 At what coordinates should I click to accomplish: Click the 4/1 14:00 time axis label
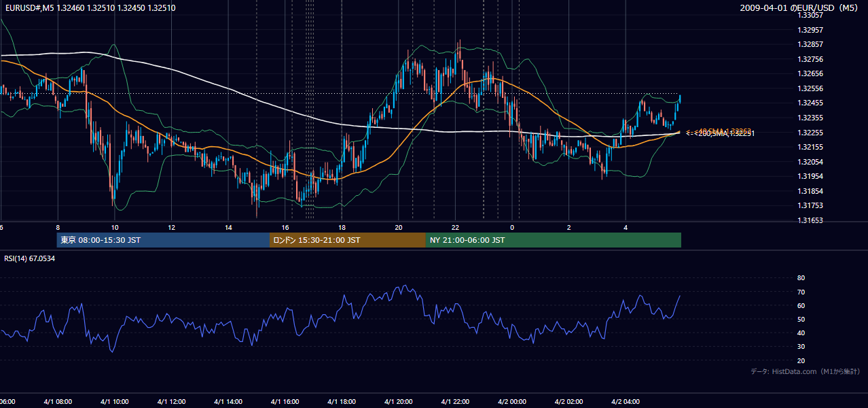click(x=228, y=402)
